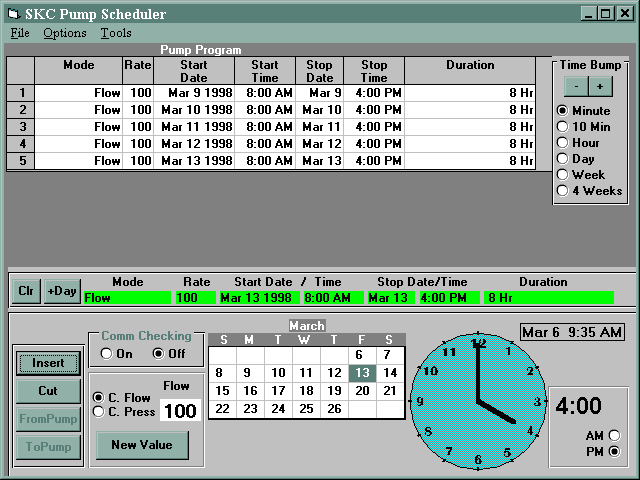Click the Flow value field showing 100

(x=180, y=411)
